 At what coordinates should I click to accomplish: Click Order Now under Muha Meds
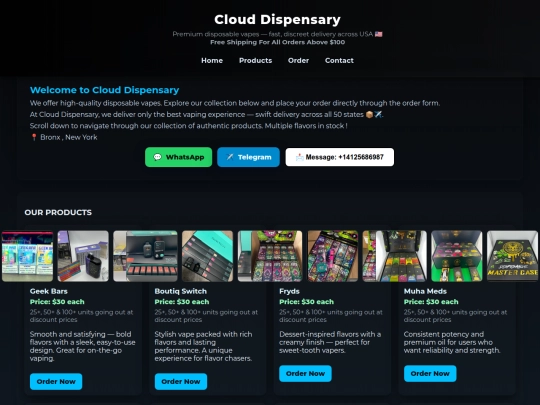[430, 374]
